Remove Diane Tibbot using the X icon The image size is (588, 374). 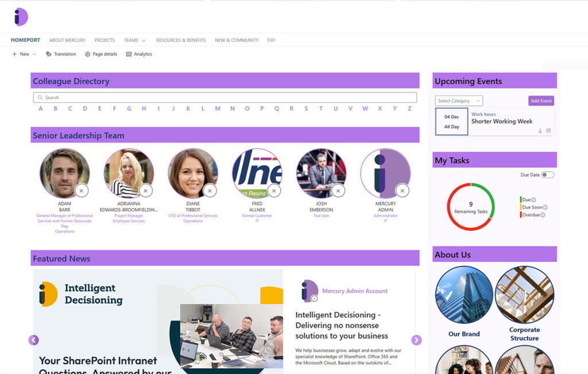coord(210,191)
